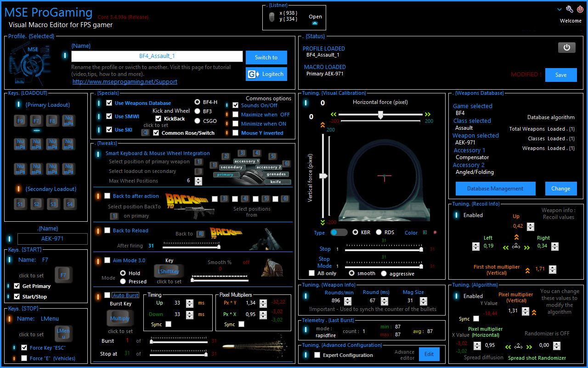Click the Multiply burst key button
This screenshot has height=368, width=588.
(x=120, y=318)
